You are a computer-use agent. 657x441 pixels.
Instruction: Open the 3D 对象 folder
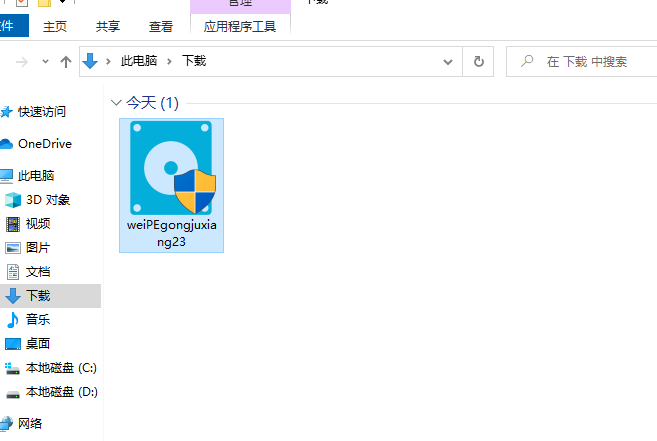coord(48,200)
